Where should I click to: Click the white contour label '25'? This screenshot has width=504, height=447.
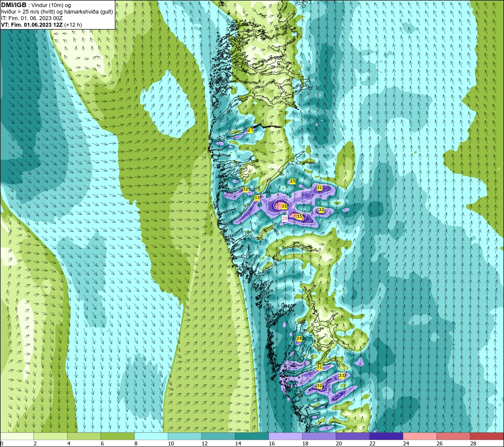tap(285, 218)
